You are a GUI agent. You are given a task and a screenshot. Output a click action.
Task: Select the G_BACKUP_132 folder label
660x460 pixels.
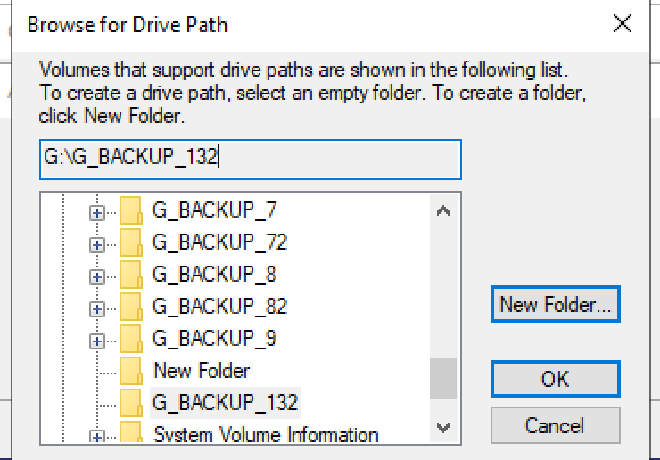[x=225, y=403]
